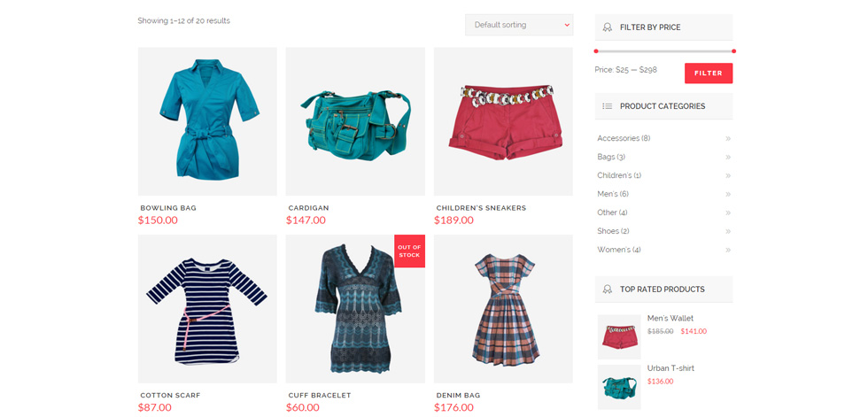Click the BOWLING BAG product title
This screenshot has height=417, width=868.
(168, 208)
